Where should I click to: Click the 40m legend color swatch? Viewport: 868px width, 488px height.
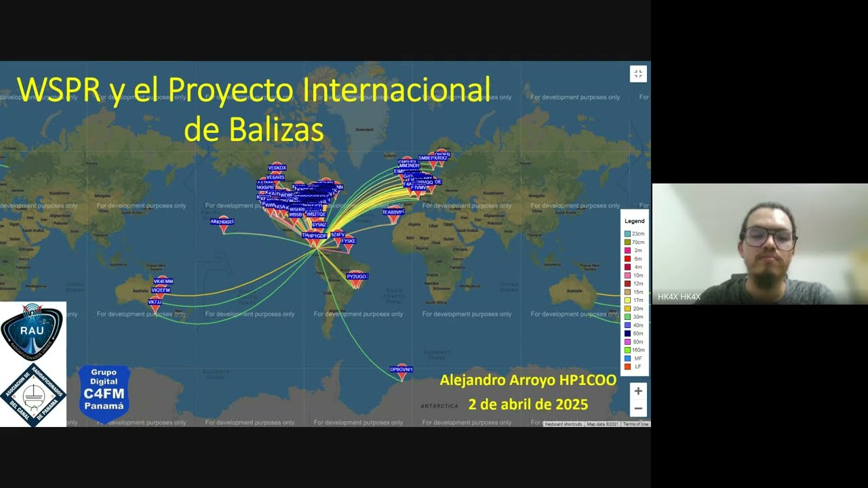pyautogui.click(x=628, y=325)
